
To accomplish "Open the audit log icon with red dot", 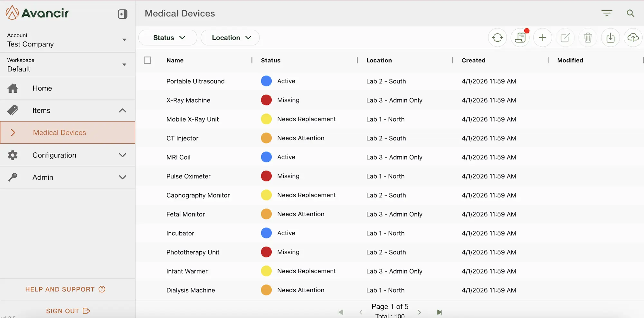I will pyautogui.click(x=520, y=38).
